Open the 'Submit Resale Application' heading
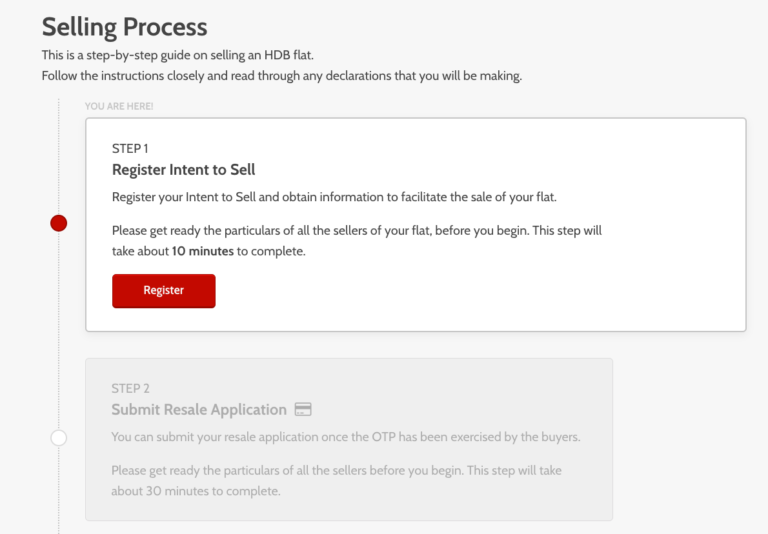Viewport: 768px width, 534px height. [199, 409]
